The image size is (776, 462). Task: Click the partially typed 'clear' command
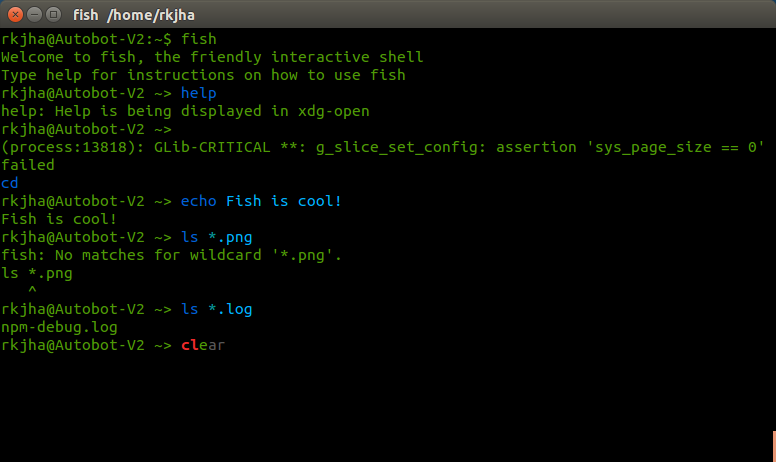pyautogui.click(x=203, y=345)
